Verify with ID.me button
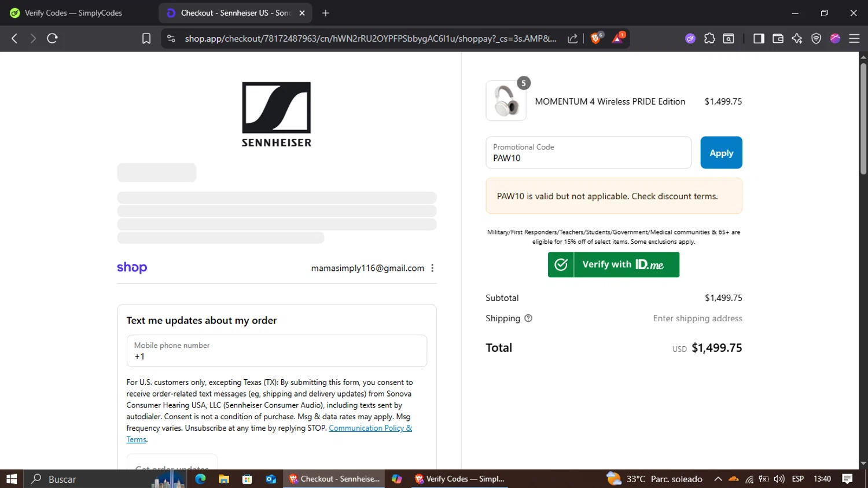This screenshot has width=868, height=488. point(613,265)
